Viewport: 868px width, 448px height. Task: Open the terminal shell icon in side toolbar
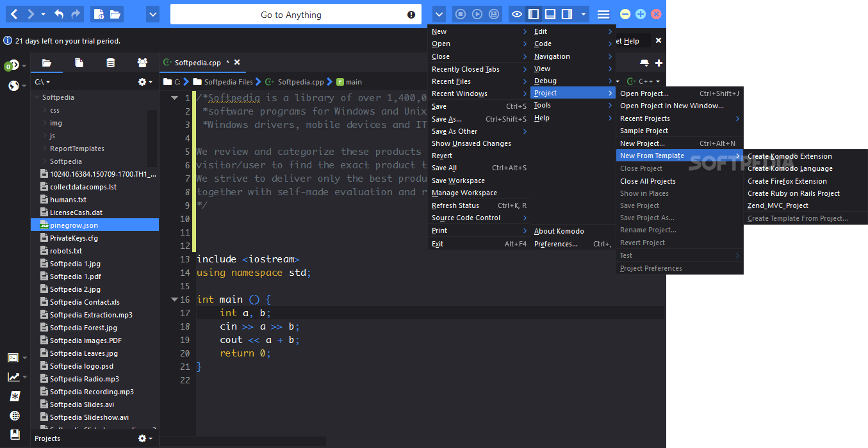[13, 358]
